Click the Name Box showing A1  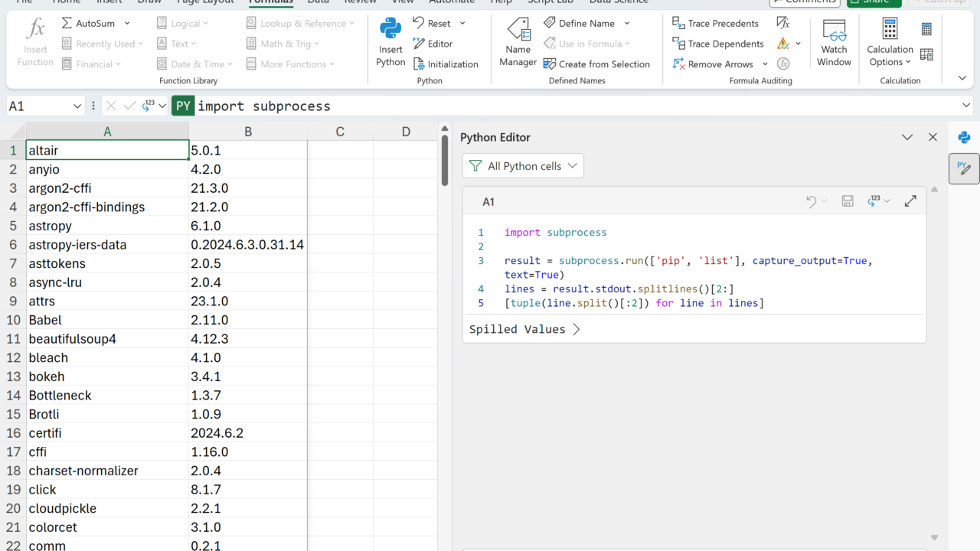tap(38, 106)
